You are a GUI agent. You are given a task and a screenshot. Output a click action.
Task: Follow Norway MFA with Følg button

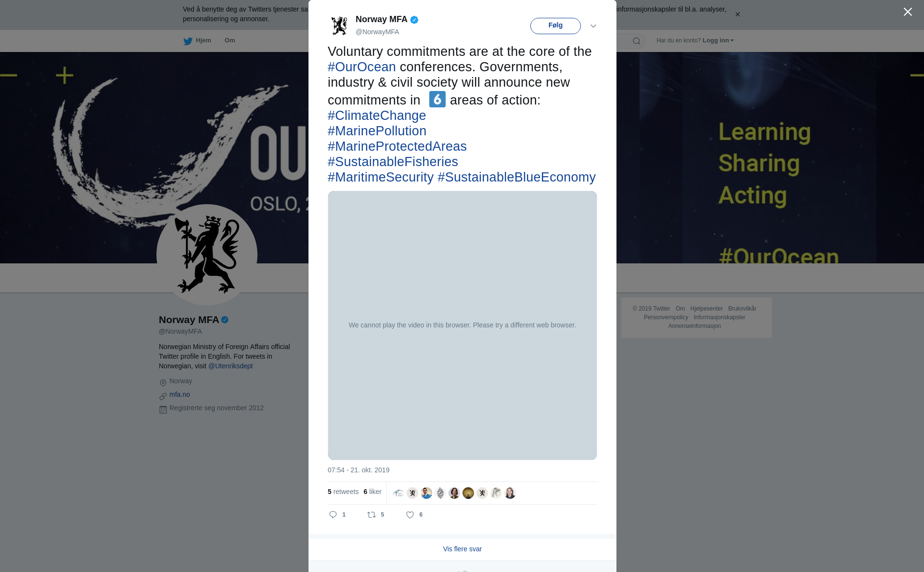click(555, 26)
